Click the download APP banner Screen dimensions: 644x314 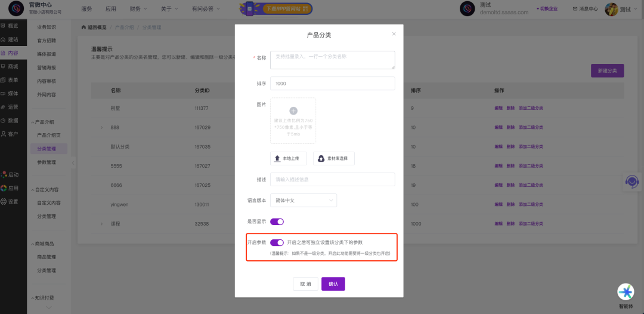[276, 8]
